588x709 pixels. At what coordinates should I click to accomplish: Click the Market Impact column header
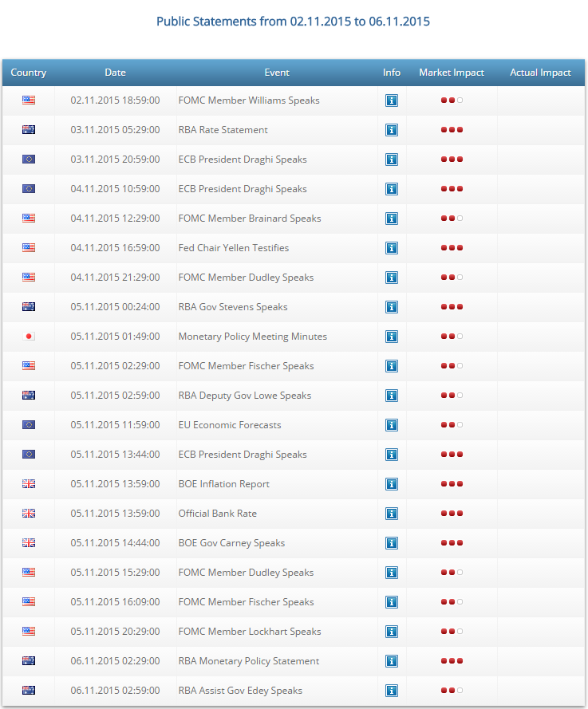pyautogui.click(x=452, y=73)
